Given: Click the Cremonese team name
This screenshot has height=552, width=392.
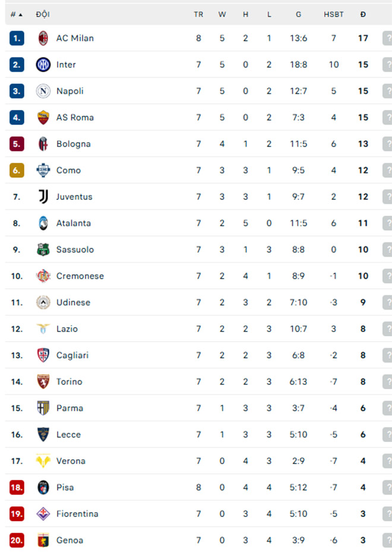Looking at the screenshot, I should pyautogui.click(x=80, y=276).
